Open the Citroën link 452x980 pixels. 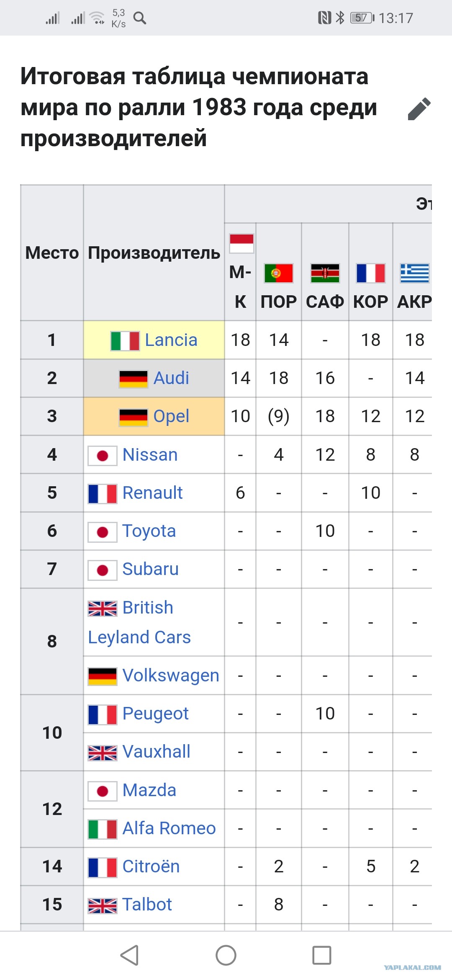click(151, 867)
